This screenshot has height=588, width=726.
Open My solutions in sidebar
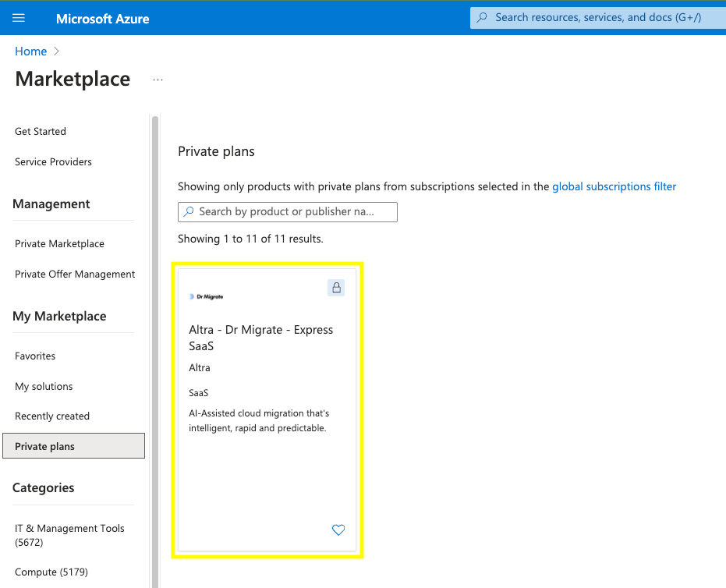(44, 386)
